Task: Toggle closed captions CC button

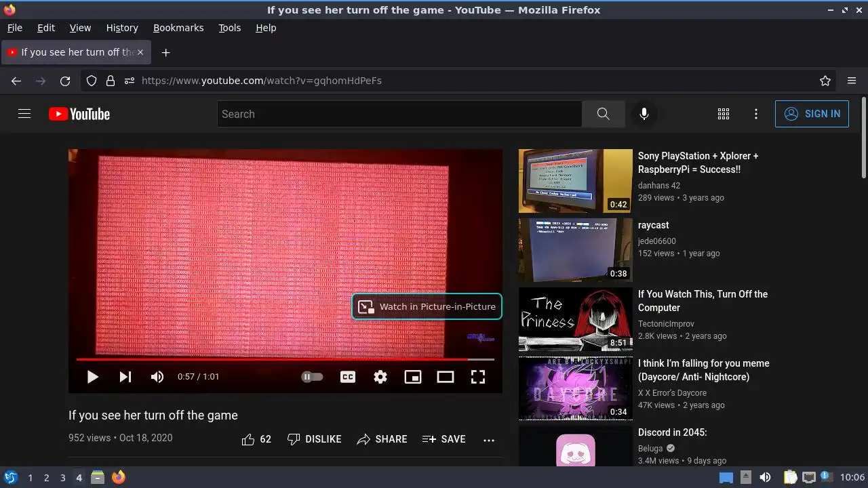Action: (348, 377)
